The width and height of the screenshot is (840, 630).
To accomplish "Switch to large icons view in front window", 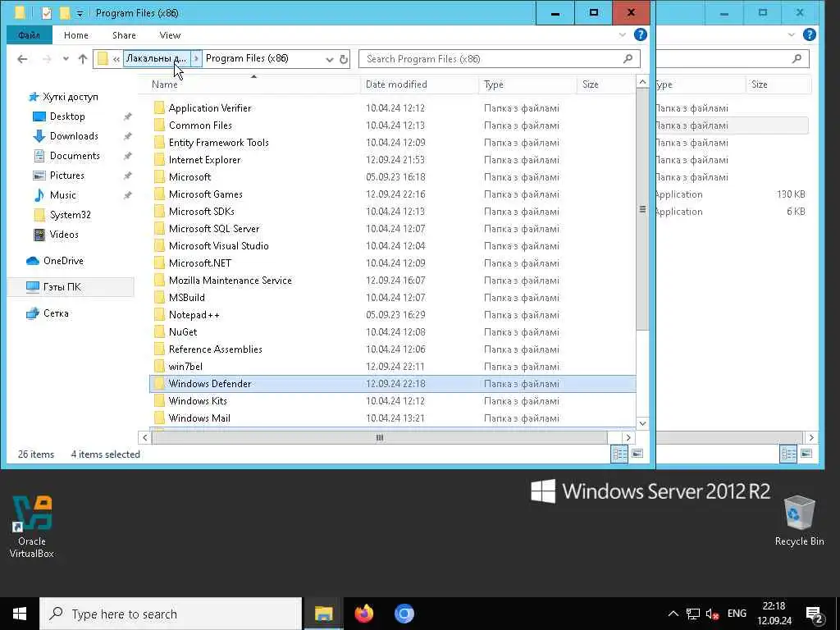I will click(x=637, y=454).
